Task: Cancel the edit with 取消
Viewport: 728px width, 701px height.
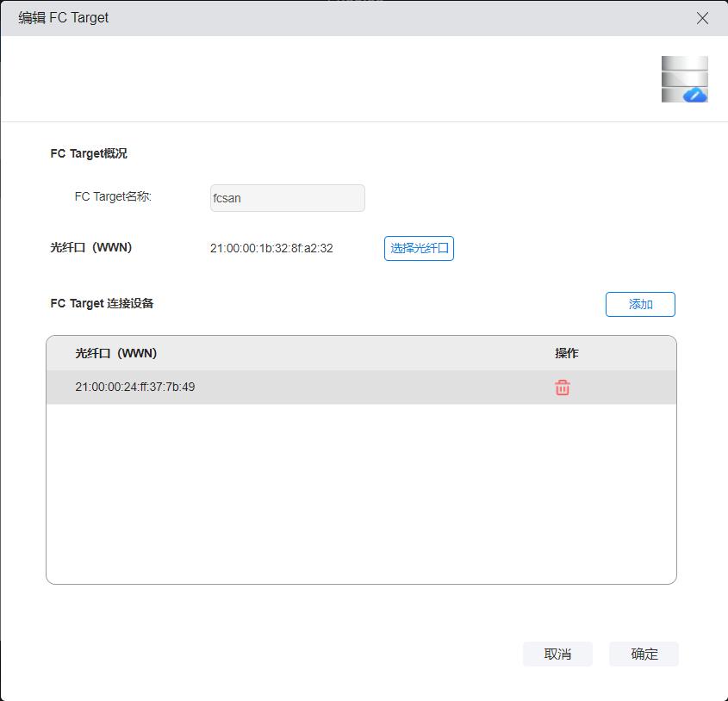Action: [557, 654]
